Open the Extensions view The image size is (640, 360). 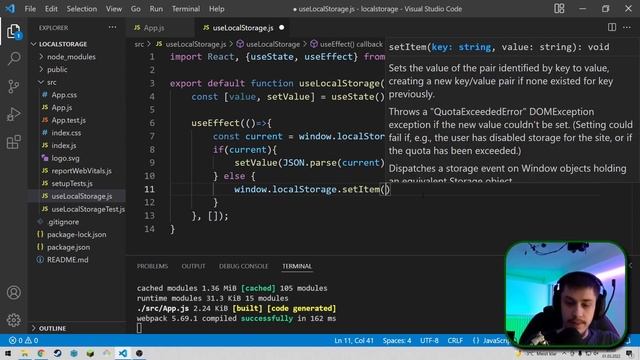tap(13, 142)
